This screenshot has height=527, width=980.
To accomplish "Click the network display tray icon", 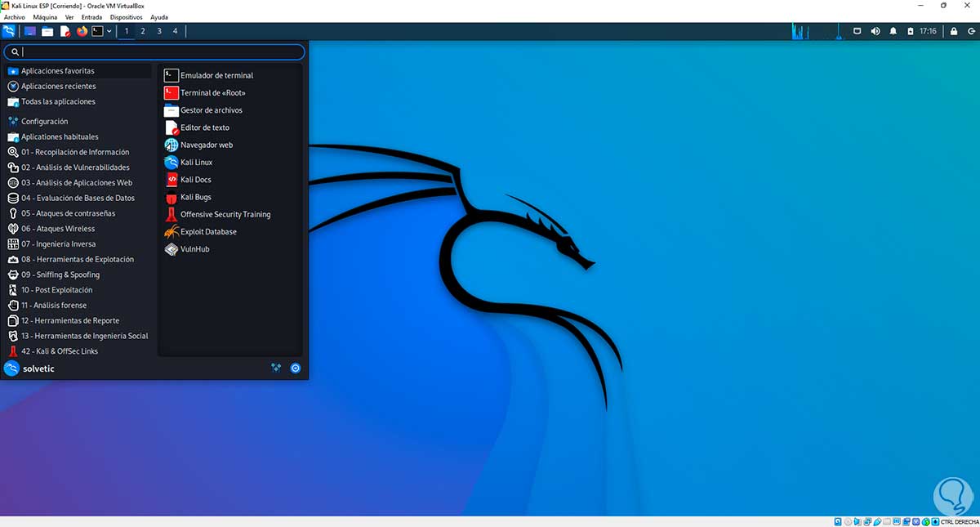I will (857, 31).
